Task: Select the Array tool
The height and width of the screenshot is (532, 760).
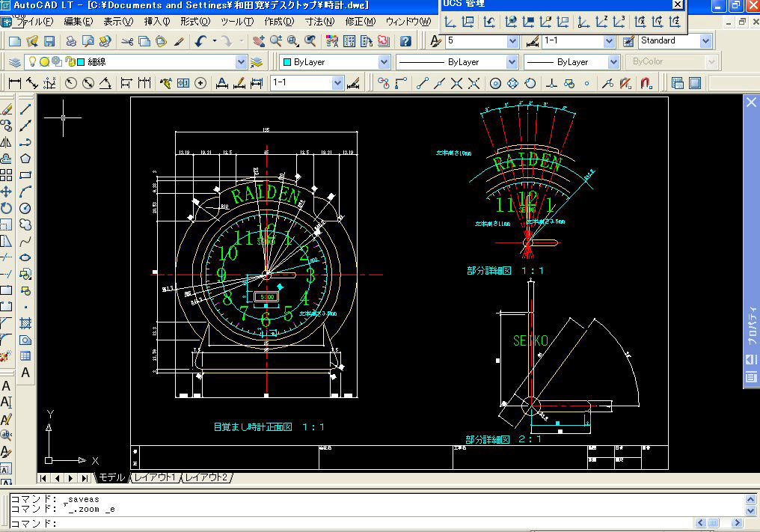Action: pos(6,175)
